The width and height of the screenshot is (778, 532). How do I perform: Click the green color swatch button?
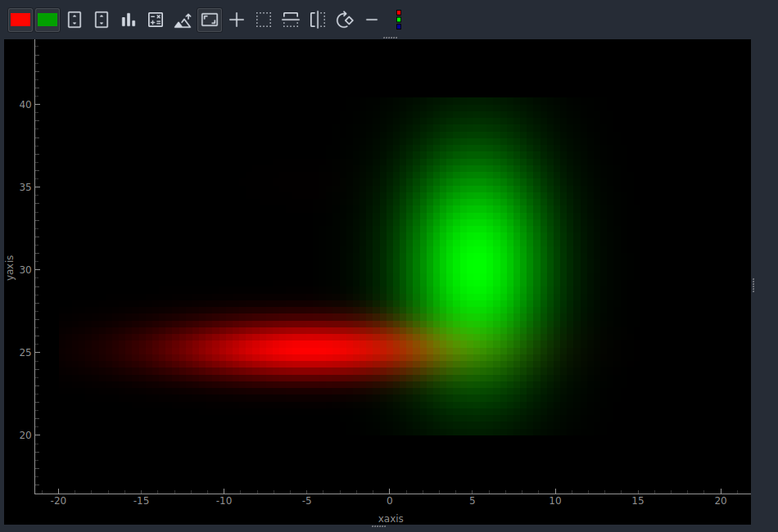pos(47,20)
